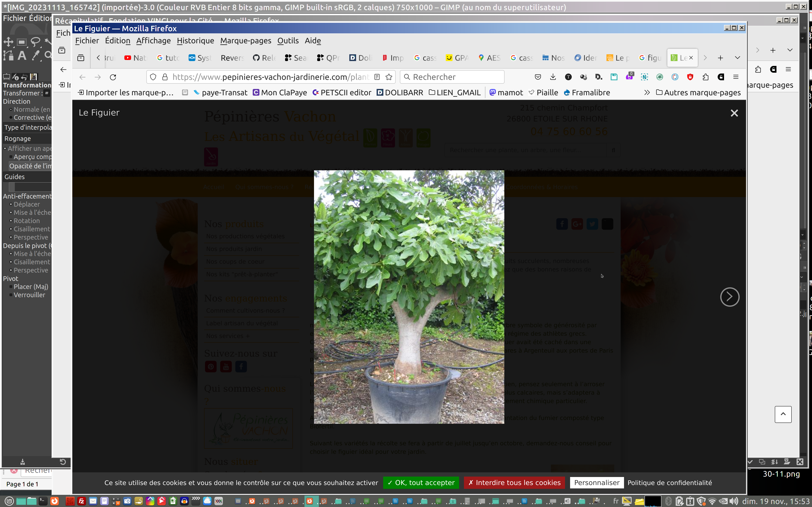812x507 pixels.
Task: Open a new Firefox tab
Action: coord(720,58)
